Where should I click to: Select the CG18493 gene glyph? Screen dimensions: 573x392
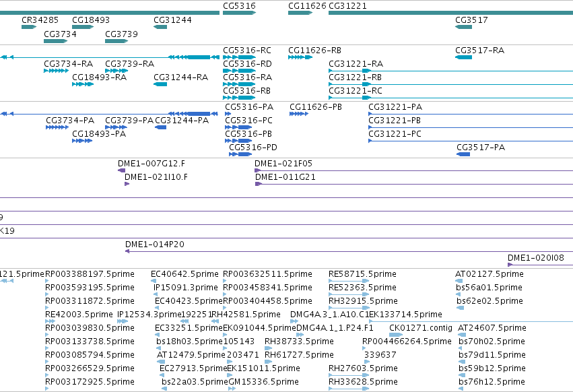point(83,27)
